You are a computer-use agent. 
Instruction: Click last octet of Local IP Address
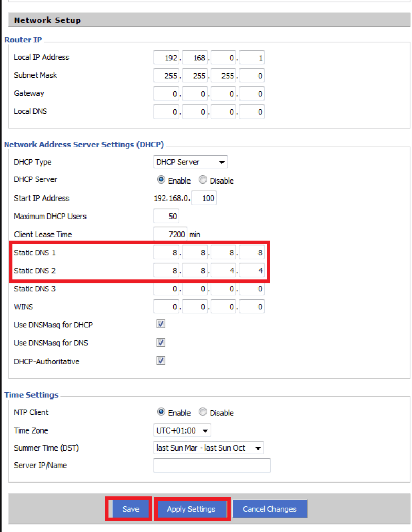(252, 58)
